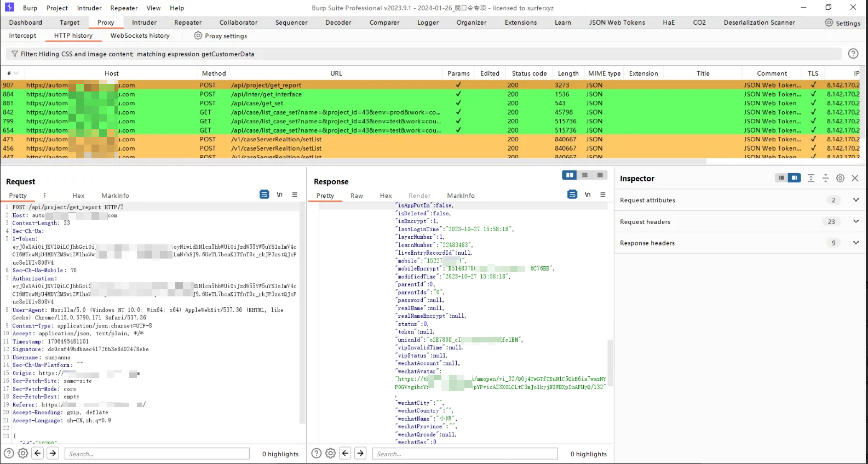Collapse all Inspector sections
Viewport: 868px width, 464px height.
tap(826, 178)
